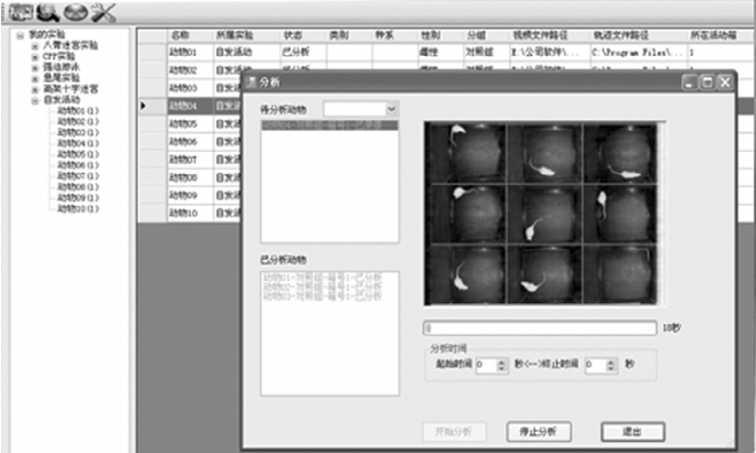
Task: Click table cell 动物07 in 名称 column
Action: 190,160
